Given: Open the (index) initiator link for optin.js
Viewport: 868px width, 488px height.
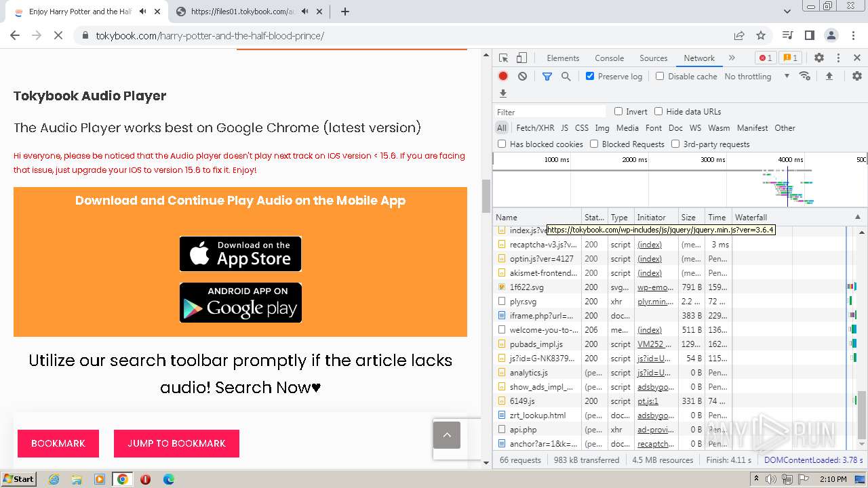Looking at the screenshot, I should [x=650, y=259].
